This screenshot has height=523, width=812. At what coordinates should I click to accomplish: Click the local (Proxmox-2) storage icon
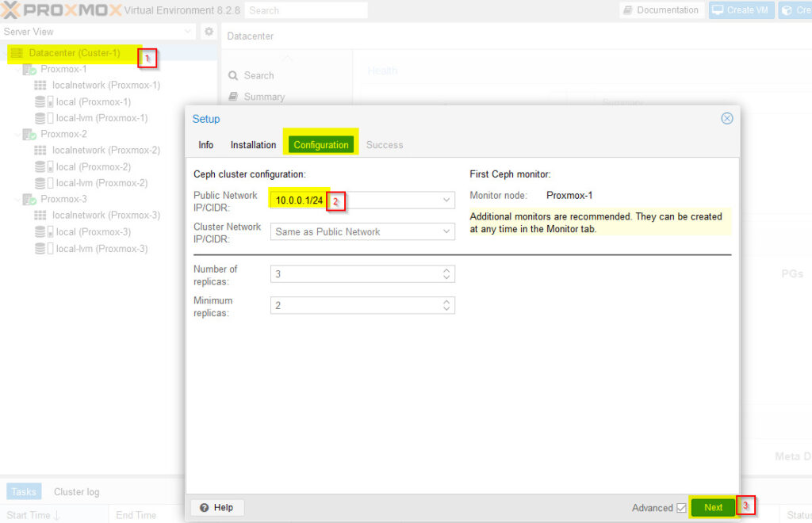(44, 167)
